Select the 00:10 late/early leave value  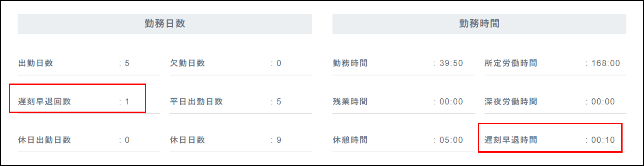click(603, 140)
